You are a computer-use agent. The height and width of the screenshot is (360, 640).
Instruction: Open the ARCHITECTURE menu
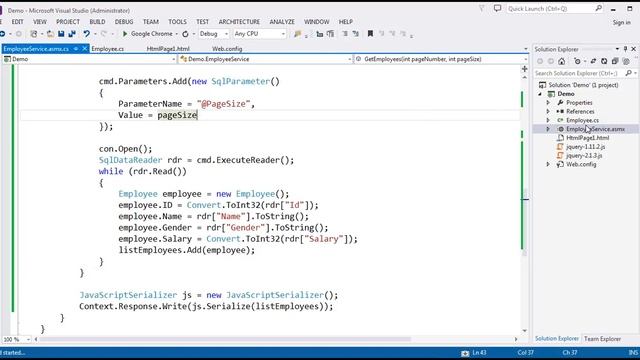(x=239, y=22)
